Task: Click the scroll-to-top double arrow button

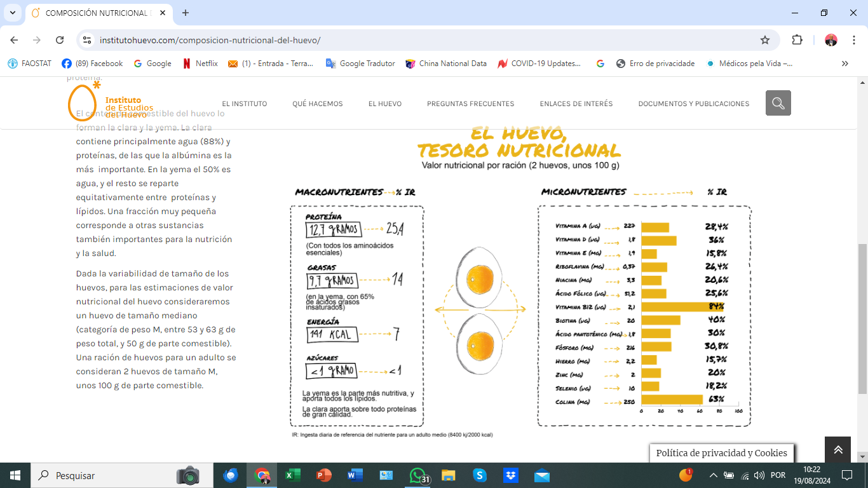Action: pyautogui.click(x=838, y=450)
